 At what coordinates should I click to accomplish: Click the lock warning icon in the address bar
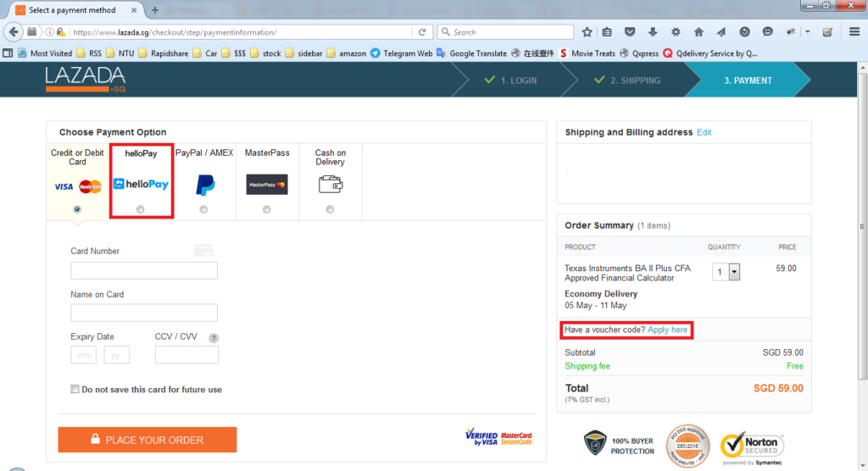pos(61,32)
